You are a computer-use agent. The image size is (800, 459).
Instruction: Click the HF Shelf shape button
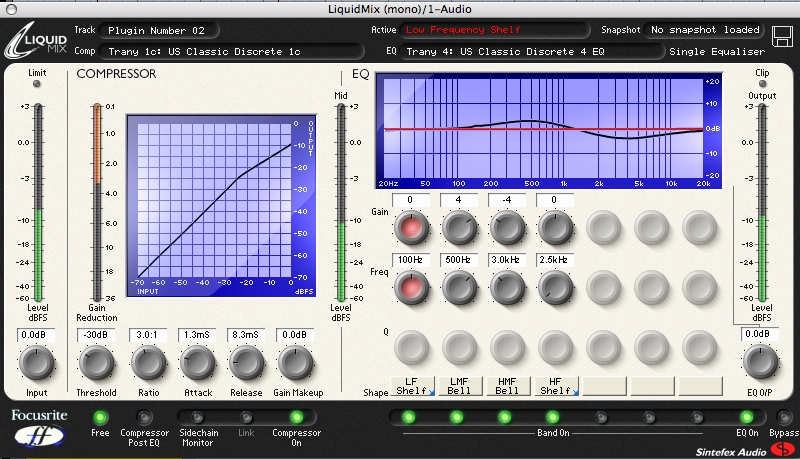(555, 386)
